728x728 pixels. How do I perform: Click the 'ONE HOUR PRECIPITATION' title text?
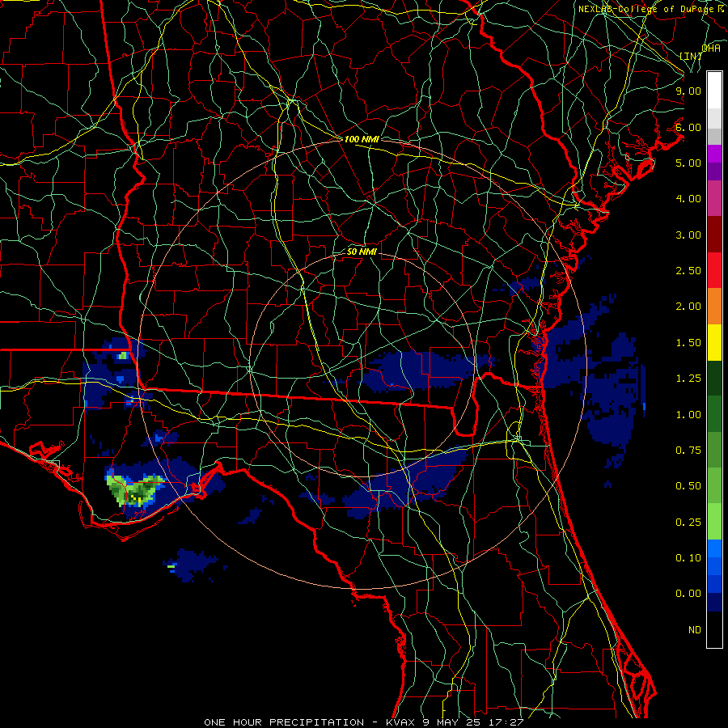284,722
